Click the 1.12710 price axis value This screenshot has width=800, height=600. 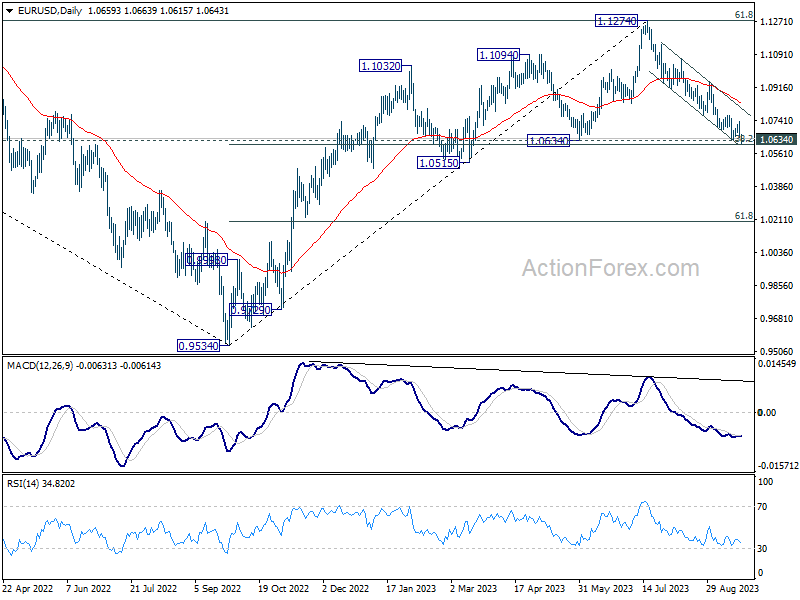click(777, 21)
